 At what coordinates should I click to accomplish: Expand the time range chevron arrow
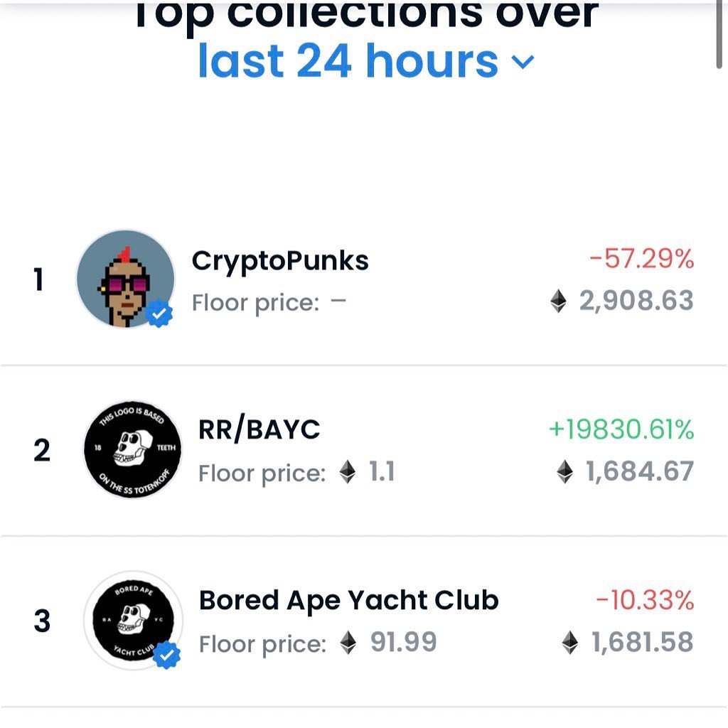point(523,63)
